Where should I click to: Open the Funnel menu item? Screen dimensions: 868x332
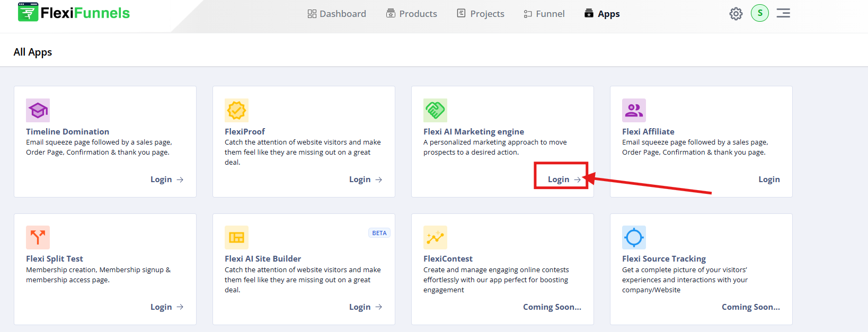(x=544, y=14)
